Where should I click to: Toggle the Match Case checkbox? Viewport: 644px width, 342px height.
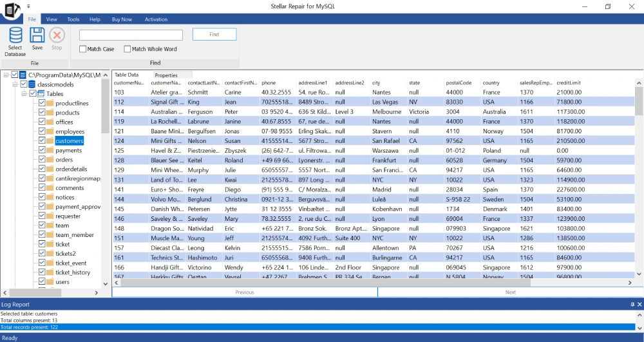pos(82,49)
